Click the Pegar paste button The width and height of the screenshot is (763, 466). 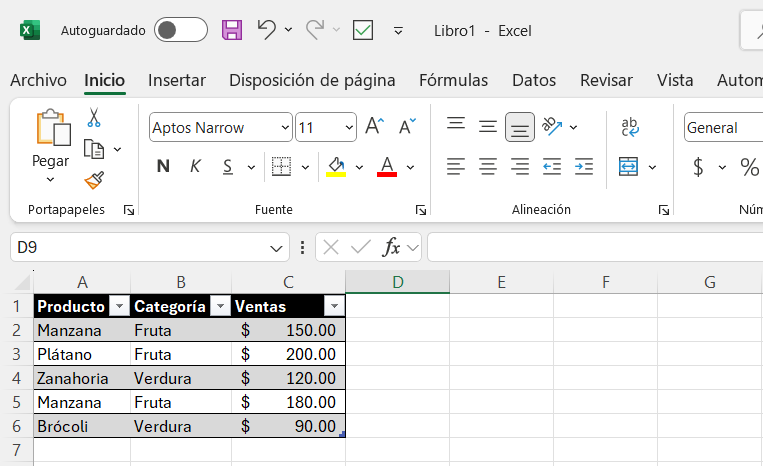click(x=51, y=146)
